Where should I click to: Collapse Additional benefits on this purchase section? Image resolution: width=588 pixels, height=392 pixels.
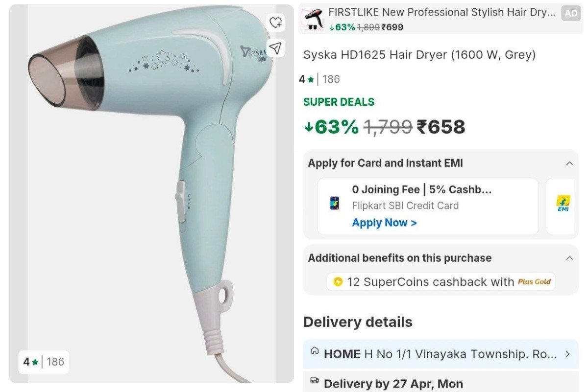click(x=569, y=258)
